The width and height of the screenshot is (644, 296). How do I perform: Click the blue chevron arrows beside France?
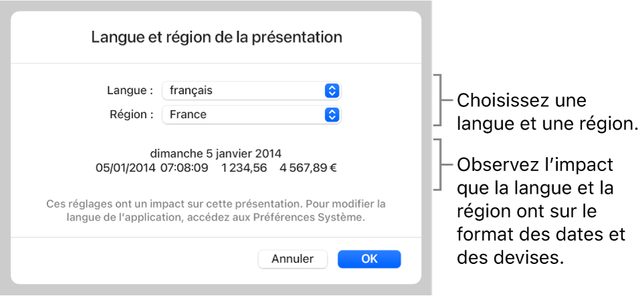332,114
